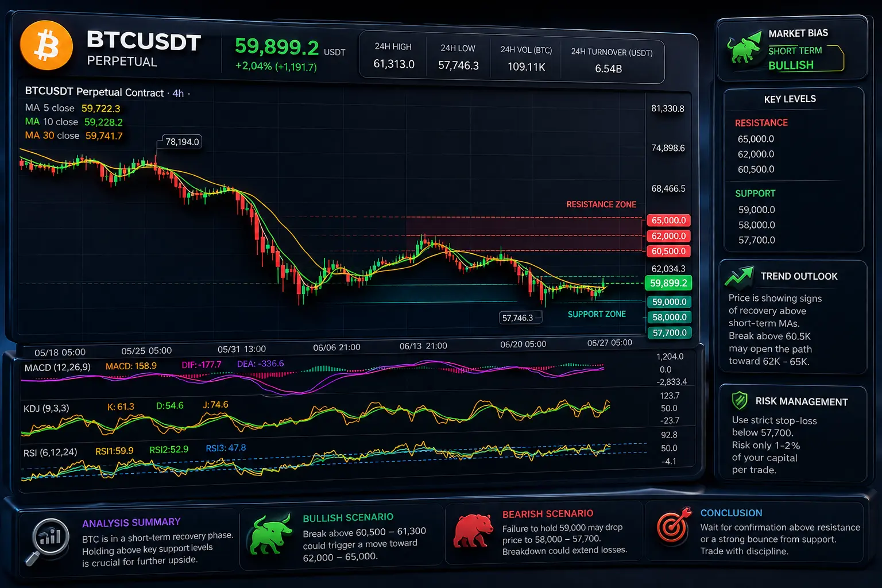Select the Bearish Scenario red bear icon
882x588 pixels.
click(473, 531)
